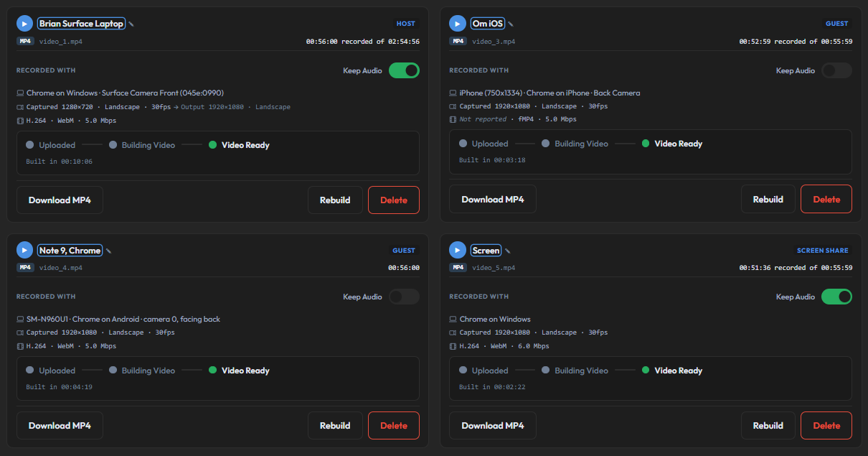
Task: Play the Om iOS recording
Action: point(458,24)
